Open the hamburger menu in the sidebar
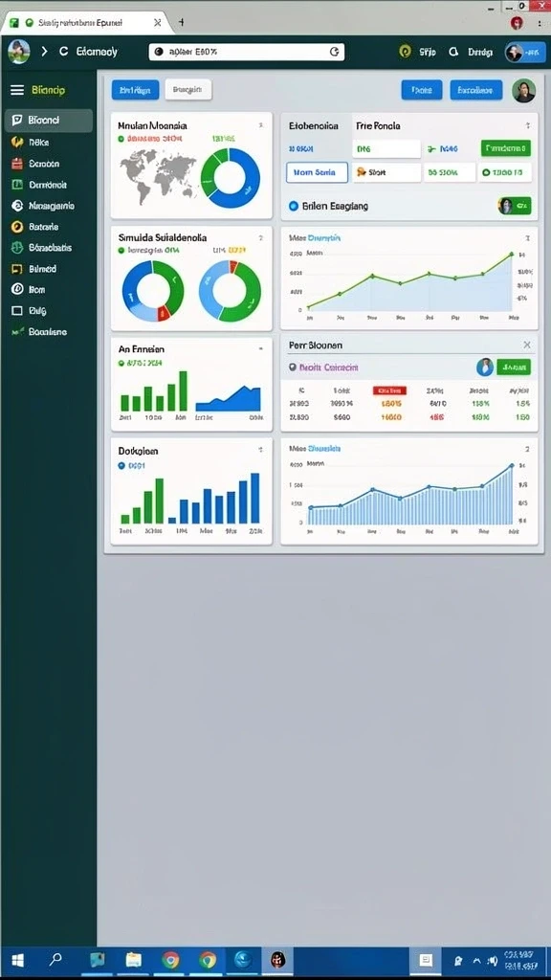 [17, 90]
